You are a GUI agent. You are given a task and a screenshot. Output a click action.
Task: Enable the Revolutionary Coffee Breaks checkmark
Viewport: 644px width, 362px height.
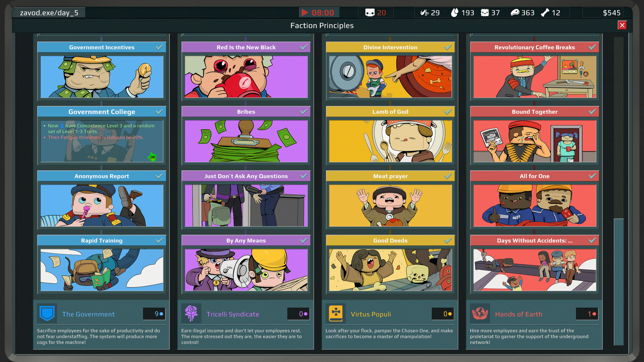[x=592, y=47]
